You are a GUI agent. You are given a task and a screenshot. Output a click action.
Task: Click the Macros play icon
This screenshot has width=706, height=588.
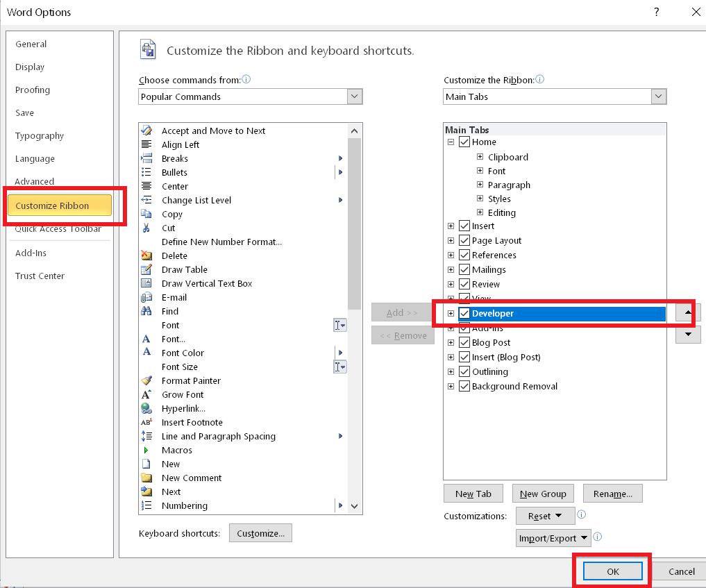(x=146, y=451)
